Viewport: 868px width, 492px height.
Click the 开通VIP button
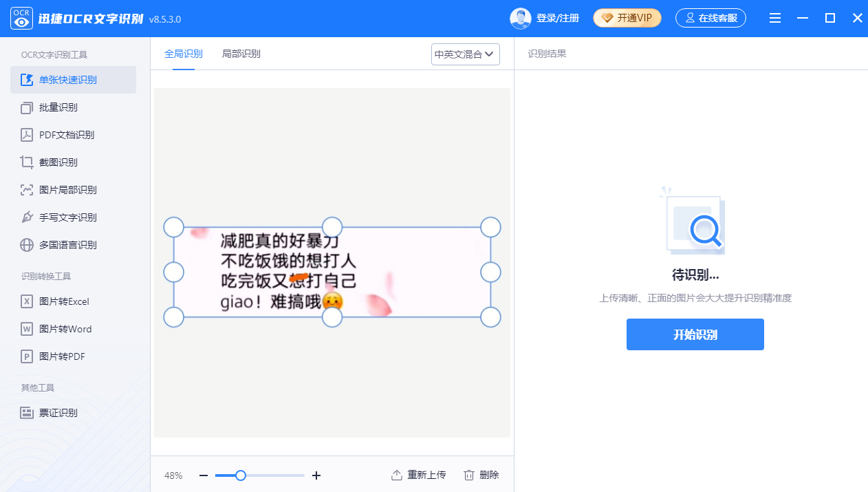(627, 18)
